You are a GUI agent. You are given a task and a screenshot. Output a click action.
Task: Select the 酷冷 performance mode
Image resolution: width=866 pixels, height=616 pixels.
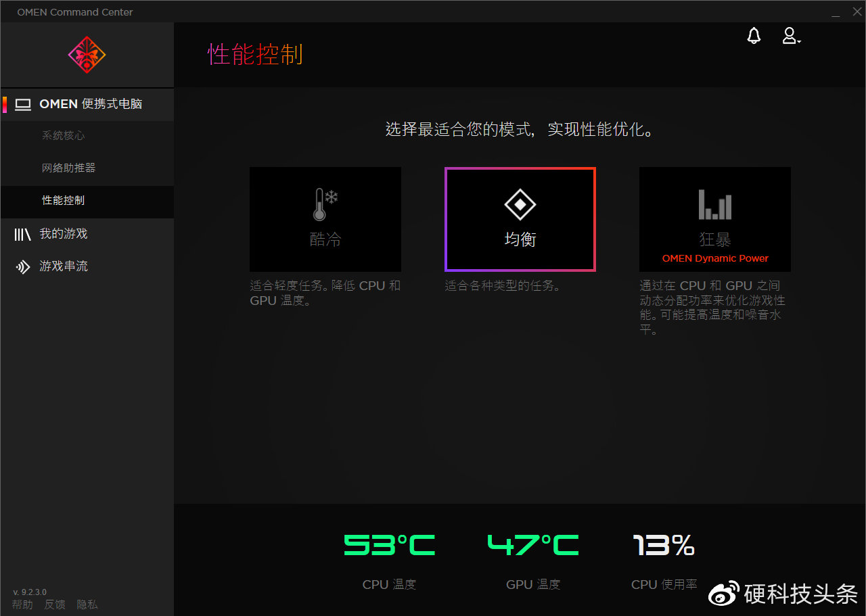pos(325,219)
